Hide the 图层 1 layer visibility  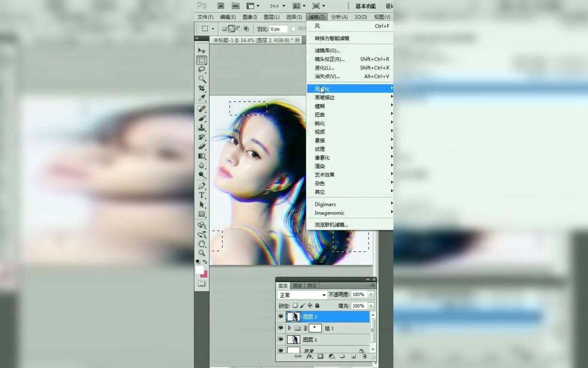click(281, 339)
